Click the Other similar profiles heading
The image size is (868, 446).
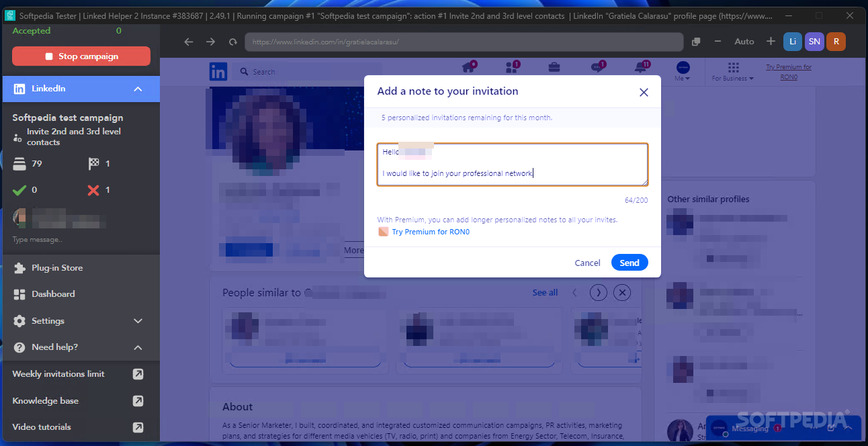point(708,199)
